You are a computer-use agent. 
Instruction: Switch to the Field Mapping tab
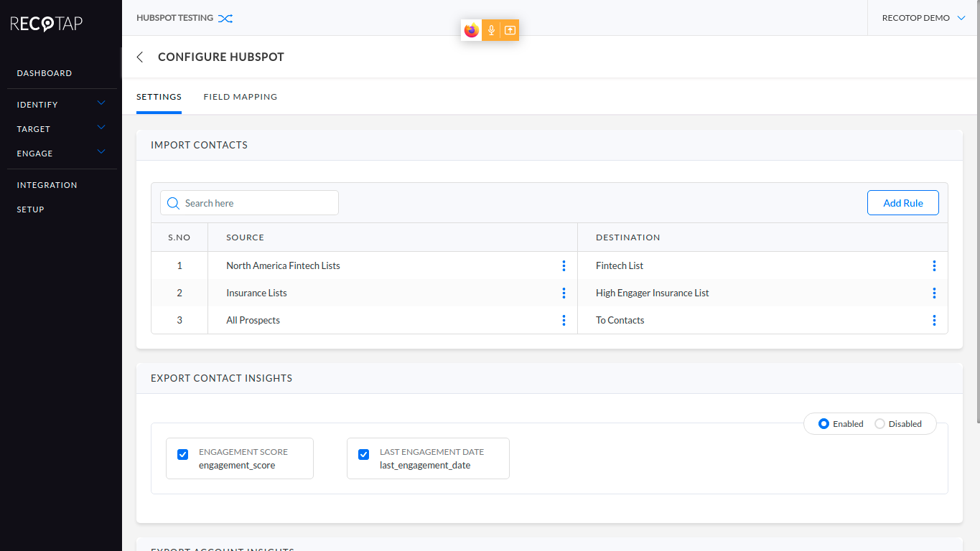[x=240, y=96]
